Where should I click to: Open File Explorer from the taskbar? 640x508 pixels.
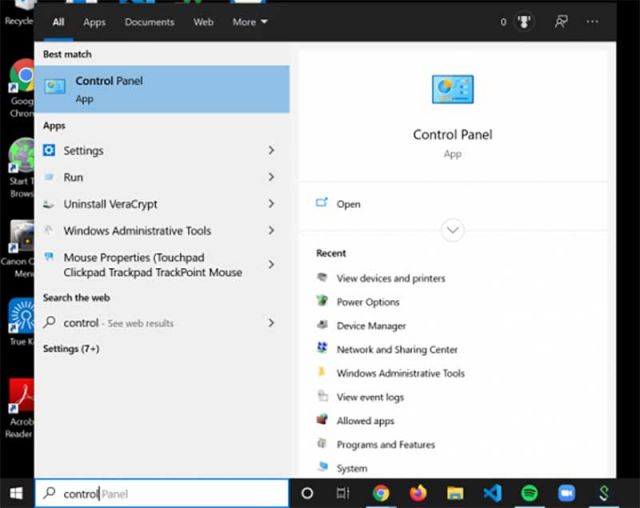[455, 493]
